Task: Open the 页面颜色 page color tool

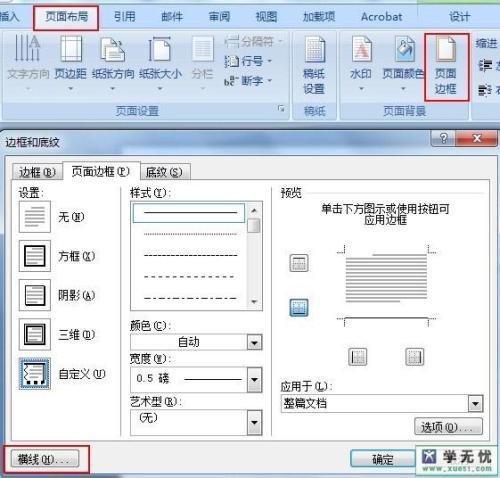Action: tap(403, 63)
